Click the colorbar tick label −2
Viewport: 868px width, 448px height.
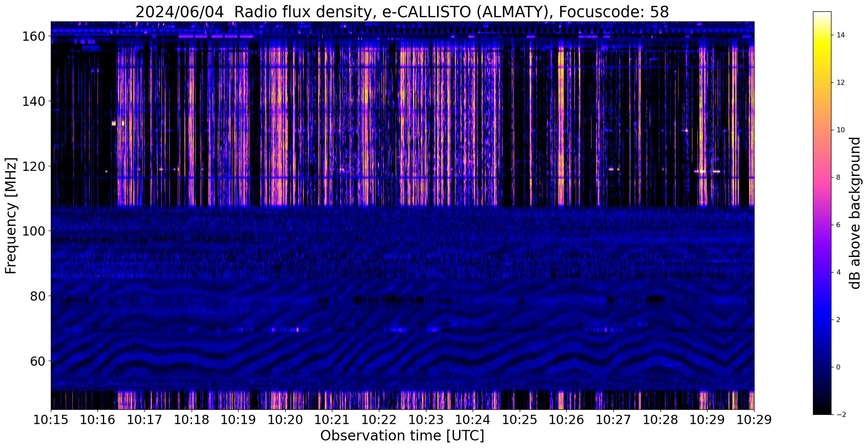[x=841, y=415]
